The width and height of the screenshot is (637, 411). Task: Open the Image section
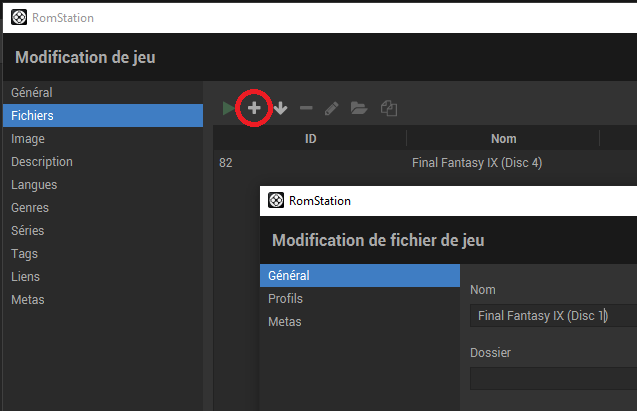pos(103,138)
